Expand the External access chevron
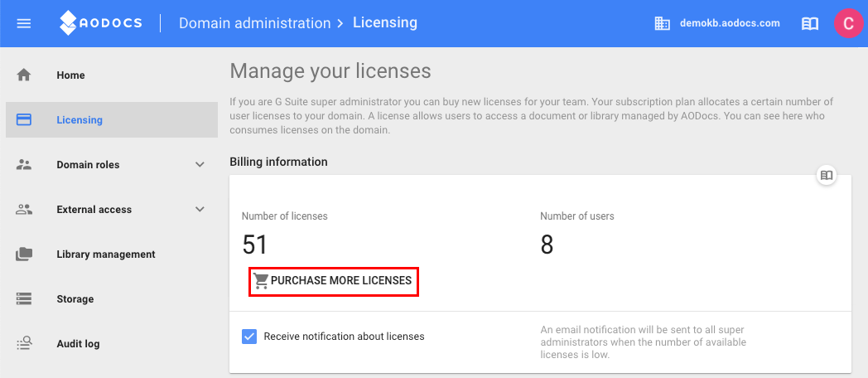This screenshot has height=378, width=868. click(x=200, y=210)
